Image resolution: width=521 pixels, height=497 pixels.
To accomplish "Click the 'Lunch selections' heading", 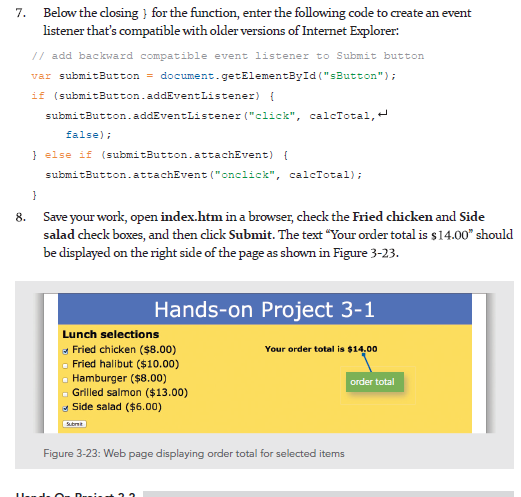I will [111, 334].
